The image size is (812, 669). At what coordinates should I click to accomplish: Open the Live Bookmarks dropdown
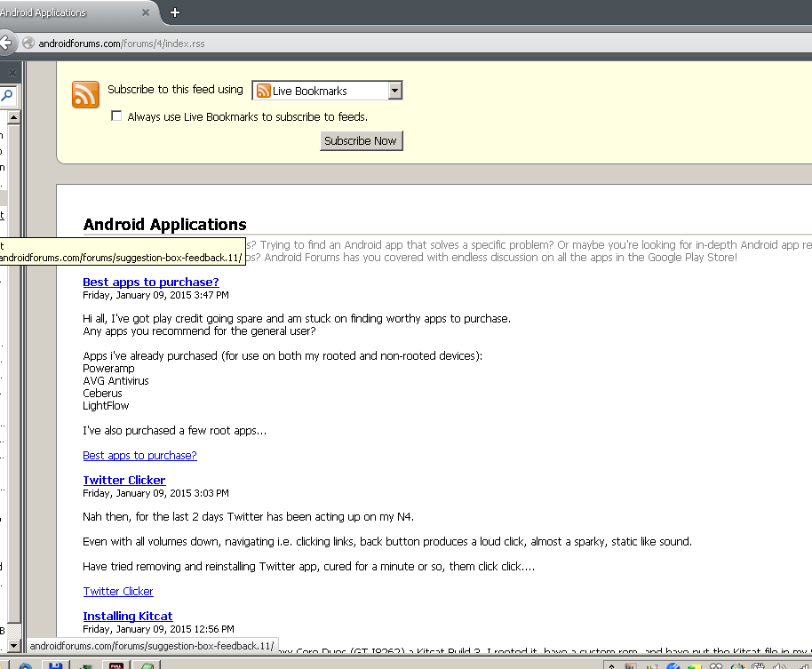click(395, 91)
